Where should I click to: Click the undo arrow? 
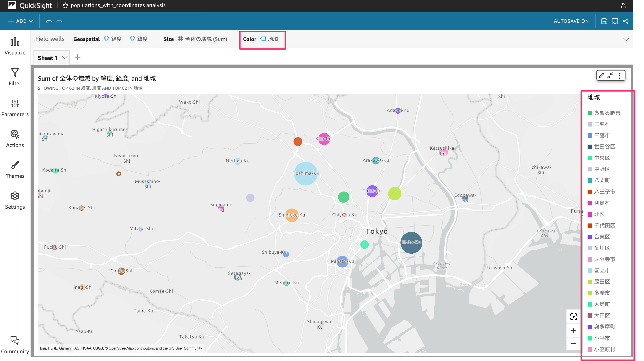48,21
